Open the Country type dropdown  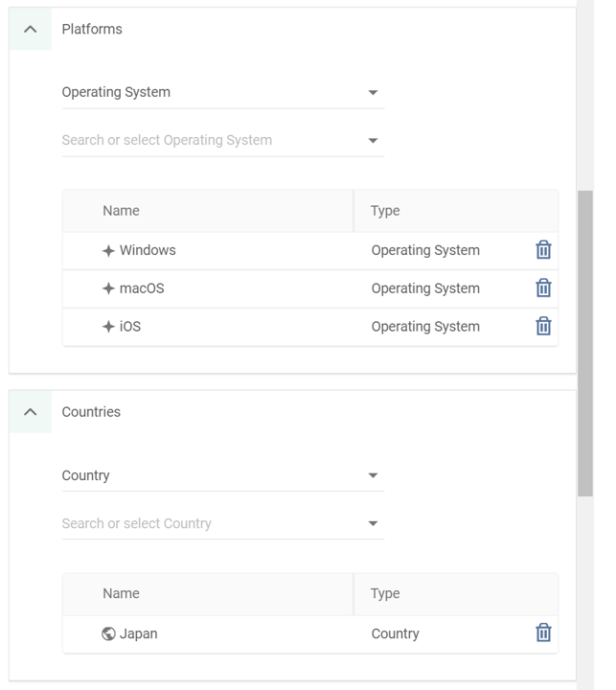point(223,475)
